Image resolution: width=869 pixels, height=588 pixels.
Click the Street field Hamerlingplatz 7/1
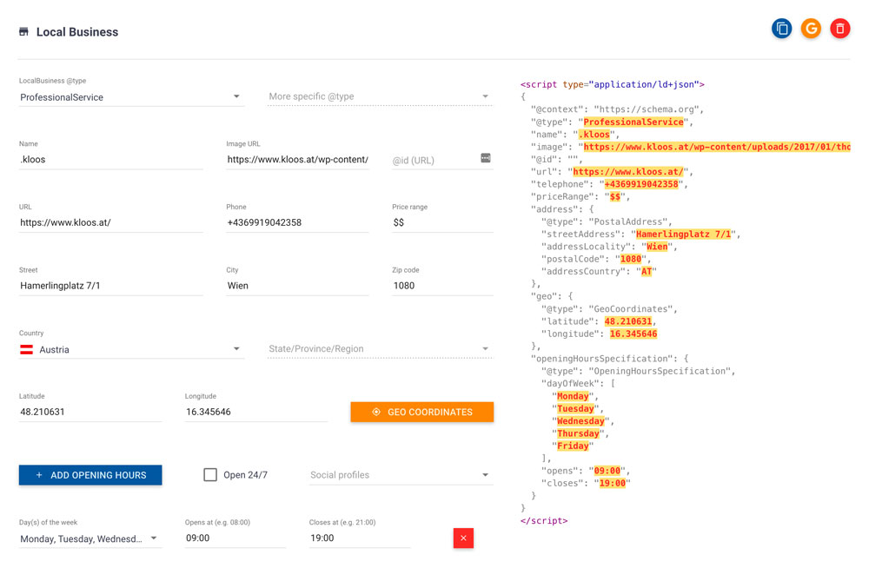111,286
